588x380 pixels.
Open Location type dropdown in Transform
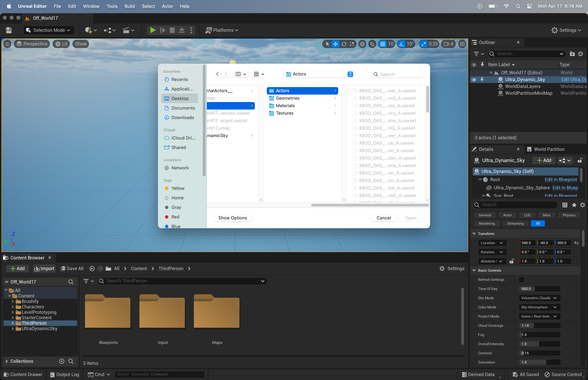[492, 243]
